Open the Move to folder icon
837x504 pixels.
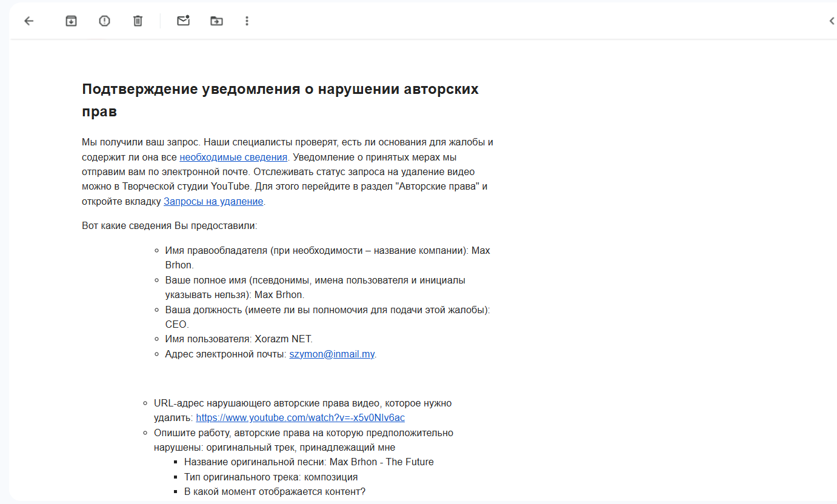tap(216, 21)
